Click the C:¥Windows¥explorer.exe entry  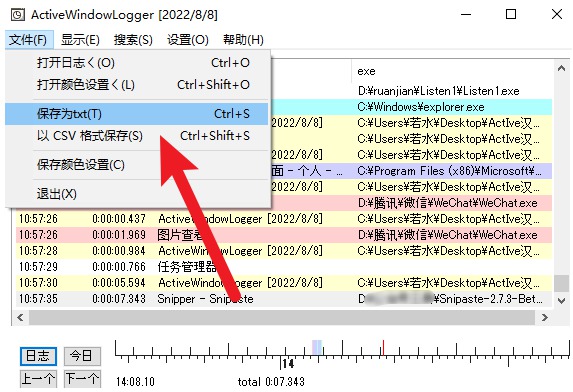(421, 107)
